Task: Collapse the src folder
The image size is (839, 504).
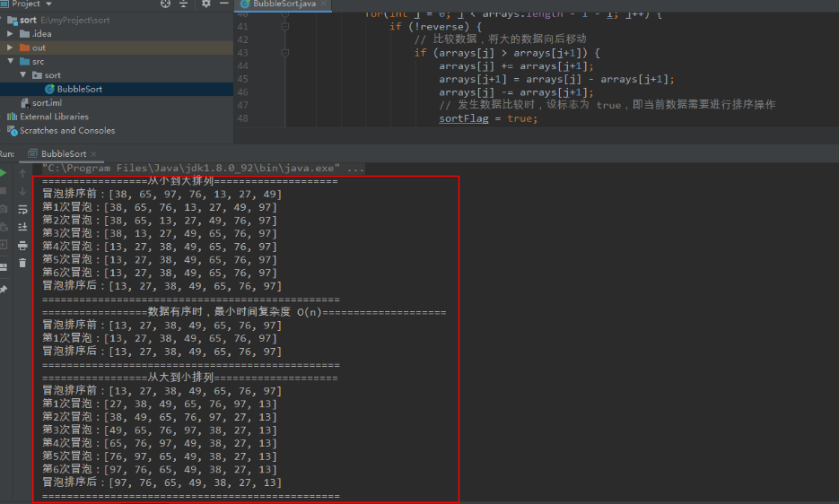Action: pyautogui.click(x=10, y=61)
